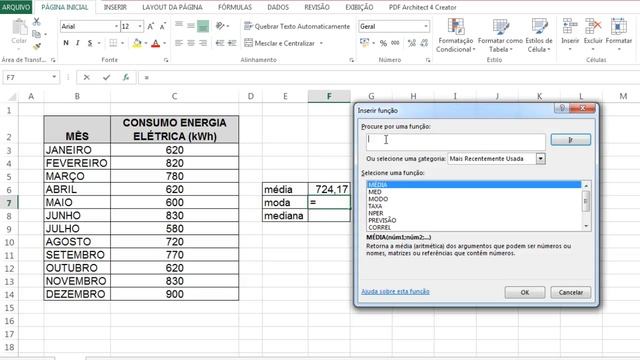Apply percent style icon
This screenshot has height=360, width=640.
tap(383, 43)
